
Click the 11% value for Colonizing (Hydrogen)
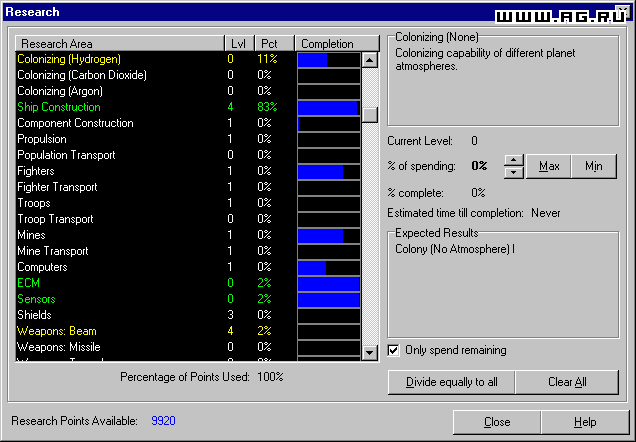[267, 59]
